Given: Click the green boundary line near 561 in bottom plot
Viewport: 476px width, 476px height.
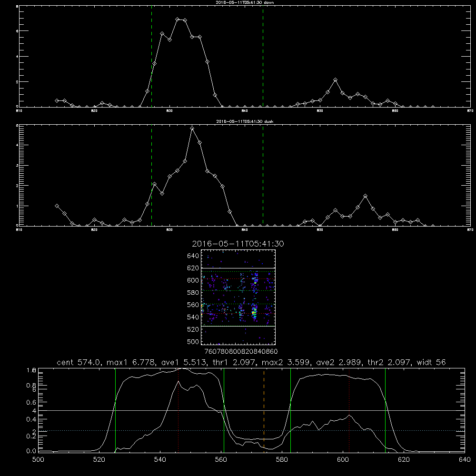Looking at the screenshot, I should [x=224, y=410].
